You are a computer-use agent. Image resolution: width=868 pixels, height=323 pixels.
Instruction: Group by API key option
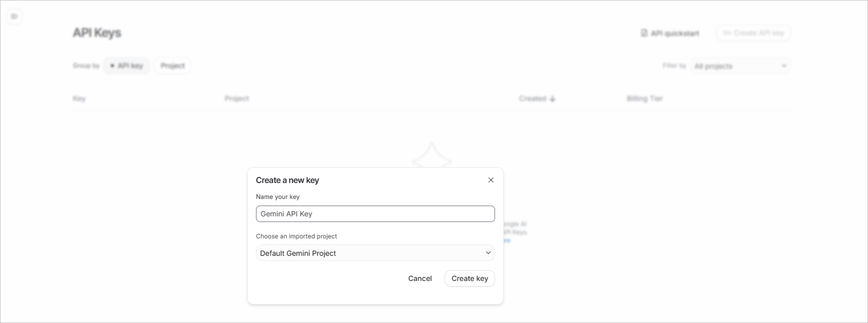point(127,66)
